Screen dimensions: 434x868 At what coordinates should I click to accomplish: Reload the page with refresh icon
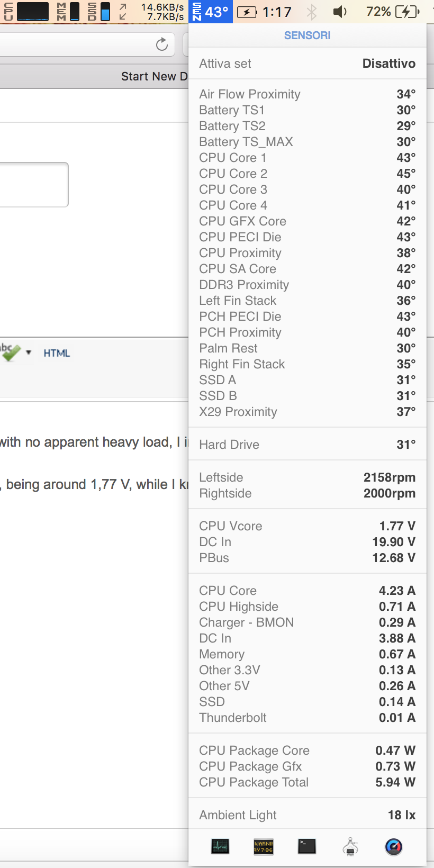point(162,44)
